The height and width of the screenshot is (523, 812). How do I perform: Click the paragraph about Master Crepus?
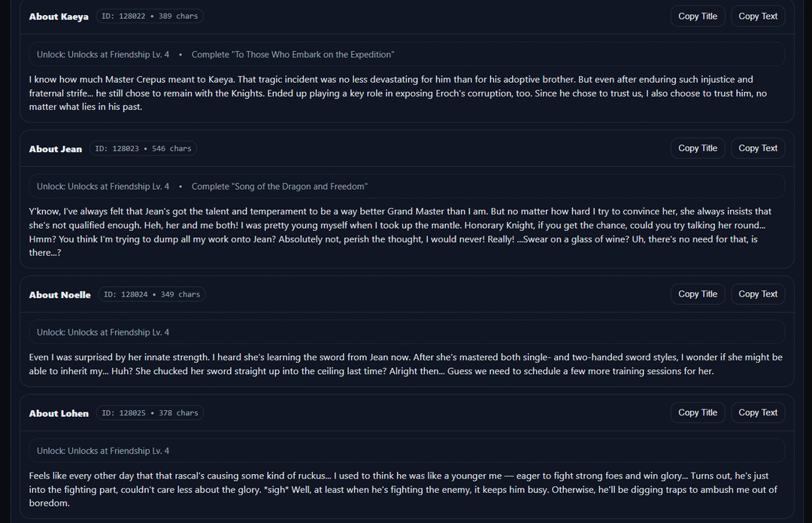[x=398, y=93]
